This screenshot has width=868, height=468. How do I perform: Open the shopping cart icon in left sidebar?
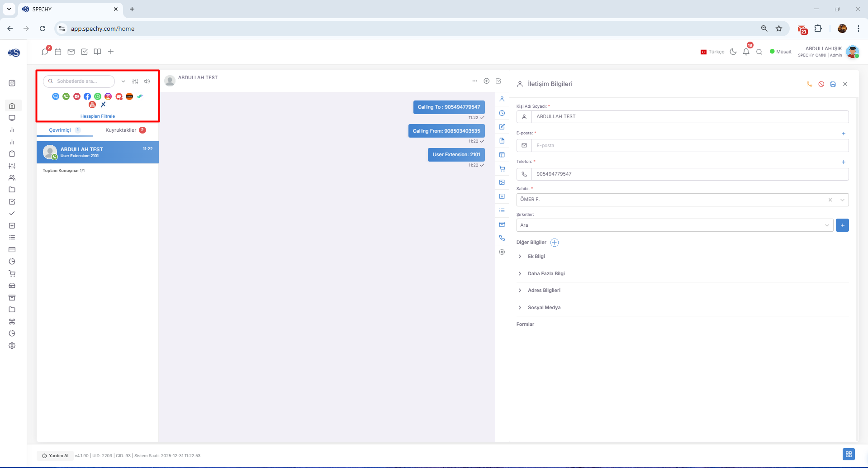click(x=12, y=273)
